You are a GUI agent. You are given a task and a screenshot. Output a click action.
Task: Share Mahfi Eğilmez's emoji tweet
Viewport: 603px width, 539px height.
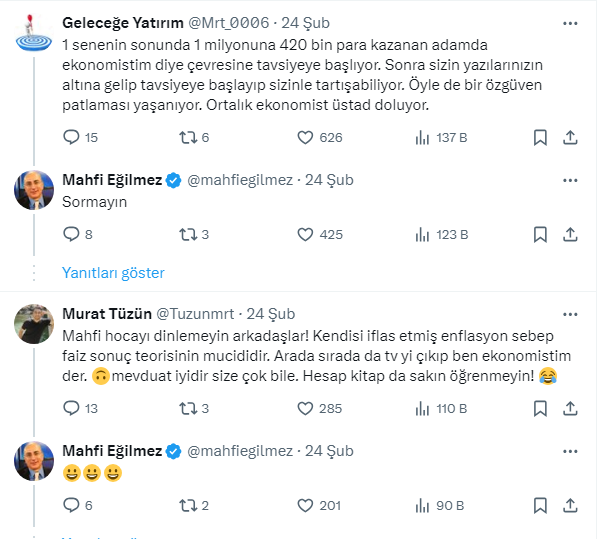(570, 505)
